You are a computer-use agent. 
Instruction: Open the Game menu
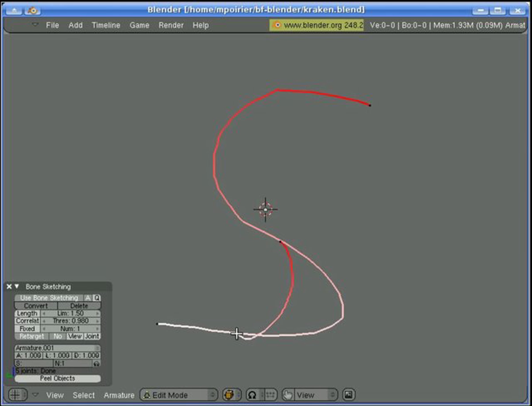[x=139, y=25]
